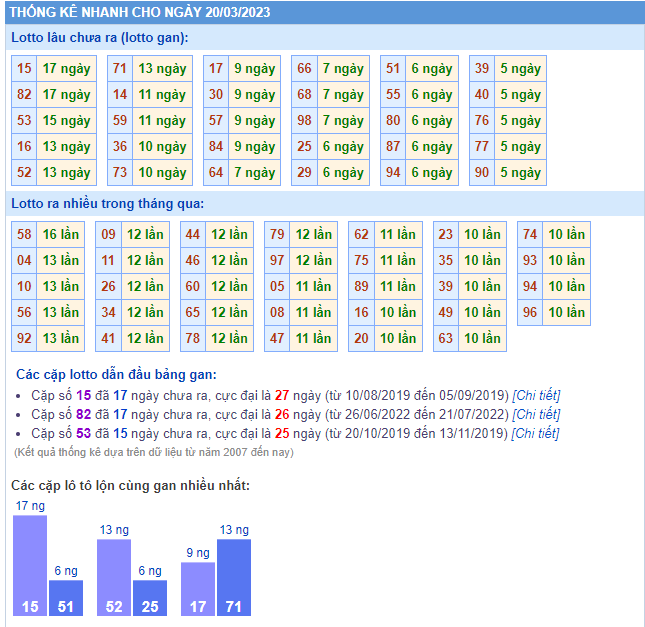Click the "16 lần" cell

[x=62, y=235]
